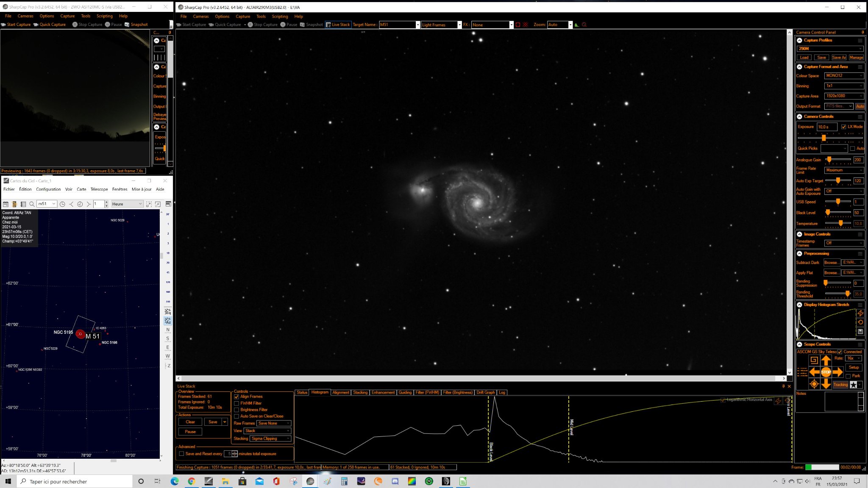Click the Clear button in Live Stack Actions
Screen dimensions: 868x488
(x=190, y=422)
